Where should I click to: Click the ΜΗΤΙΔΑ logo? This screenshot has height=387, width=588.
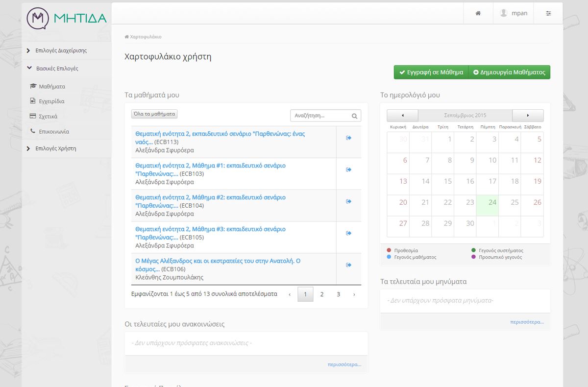click(67, 18)
